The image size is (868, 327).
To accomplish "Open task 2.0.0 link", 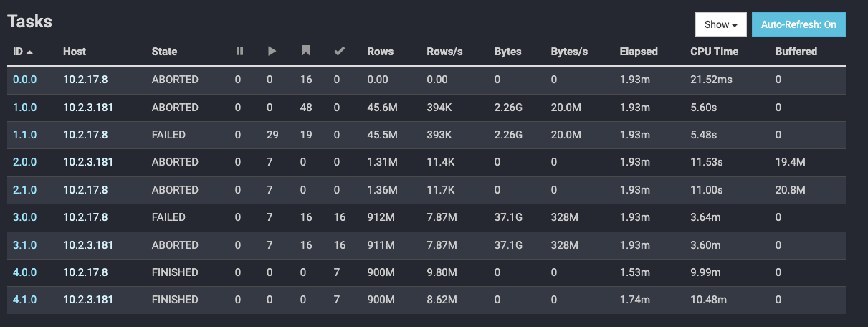I will point(24,162).
